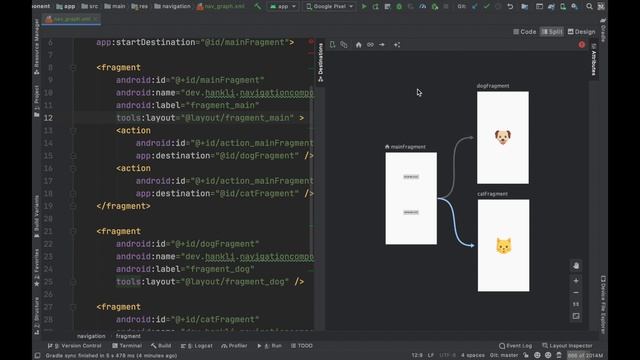Collapse the action block at line 16
The image size is (640, 360).
pos(73,168)
